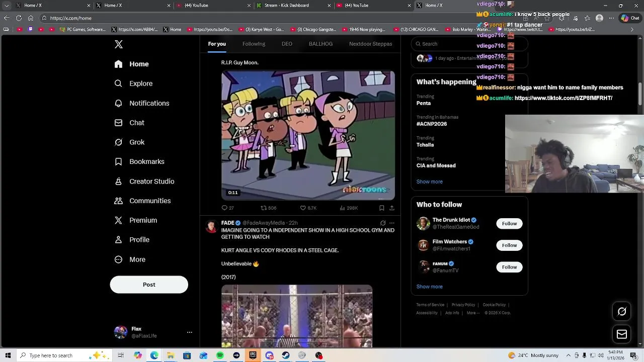Click the share icon under cartoon video post
The width and height of the screenshot is (644, 362).
[x=392, y=208]
